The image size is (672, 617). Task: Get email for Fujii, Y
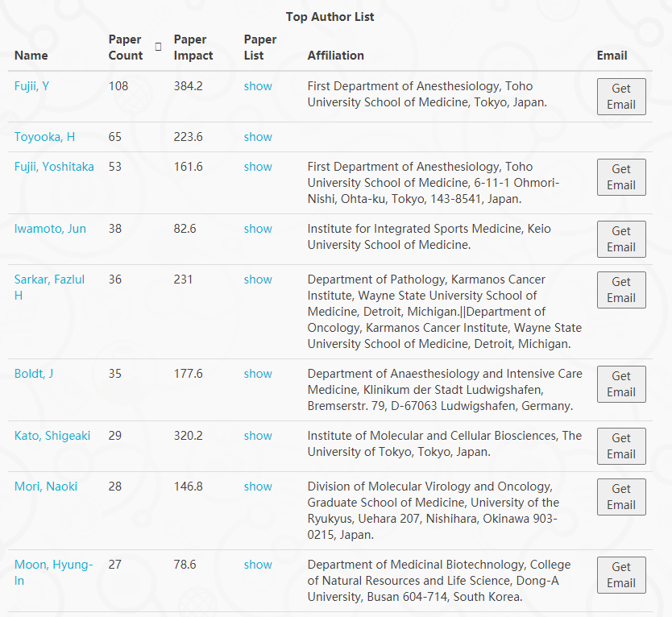620,97
